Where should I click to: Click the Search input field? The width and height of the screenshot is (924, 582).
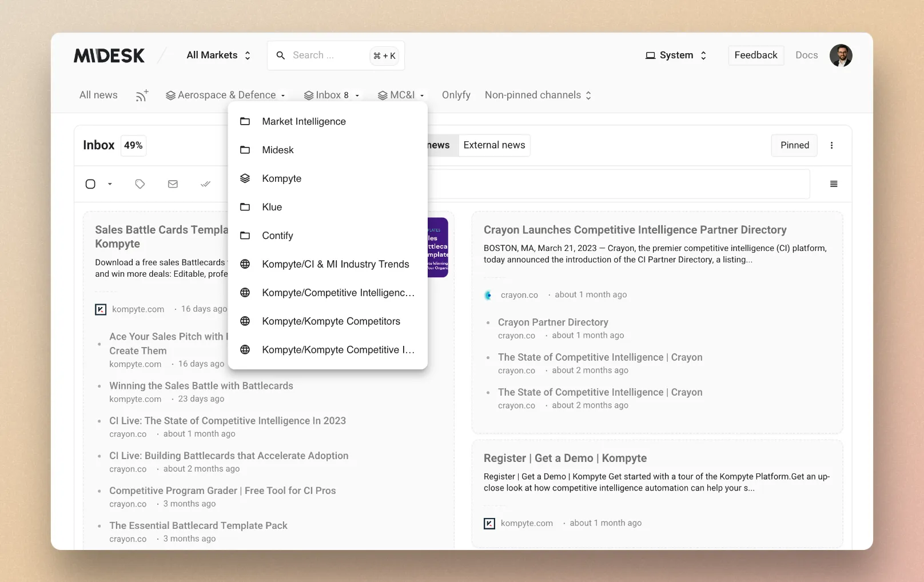coord(336,55)
